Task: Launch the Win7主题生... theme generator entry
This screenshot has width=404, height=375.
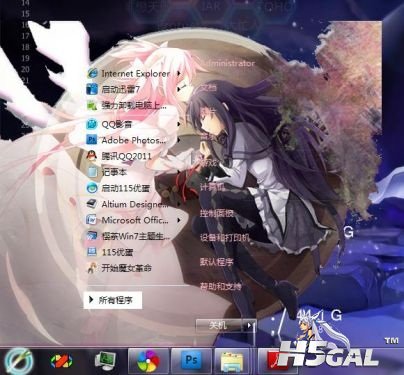Action: click(x=129, y=236)
